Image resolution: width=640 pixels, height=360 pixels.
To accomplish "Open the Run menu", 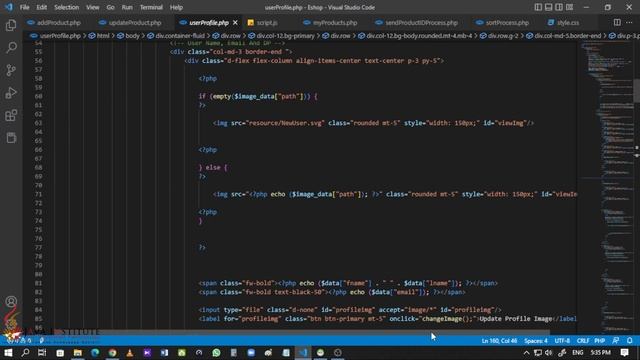I will [127, 7].
